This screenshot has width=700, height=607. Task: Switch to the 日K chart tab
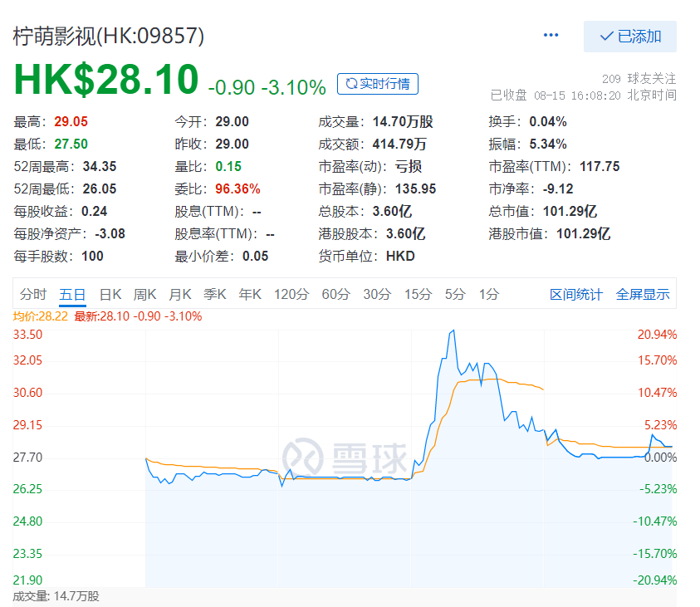pos(110,294)
